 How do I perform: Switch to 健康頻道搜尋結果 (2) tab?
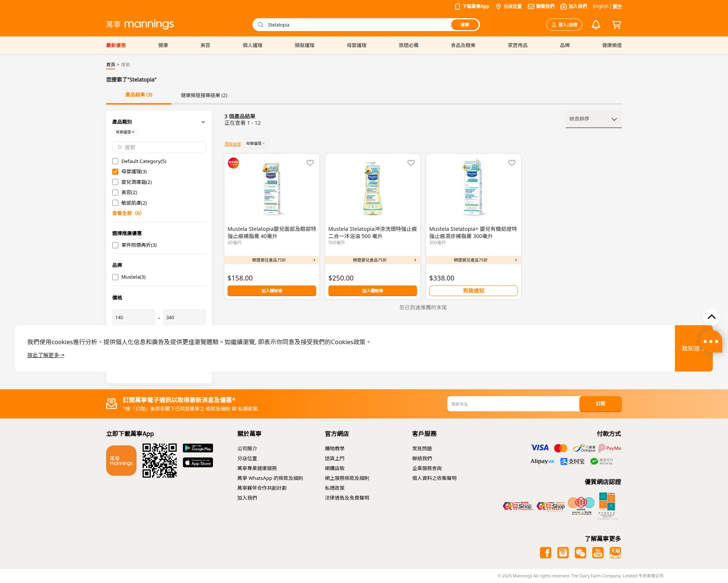pyautogui.click(x=204, y=95)
